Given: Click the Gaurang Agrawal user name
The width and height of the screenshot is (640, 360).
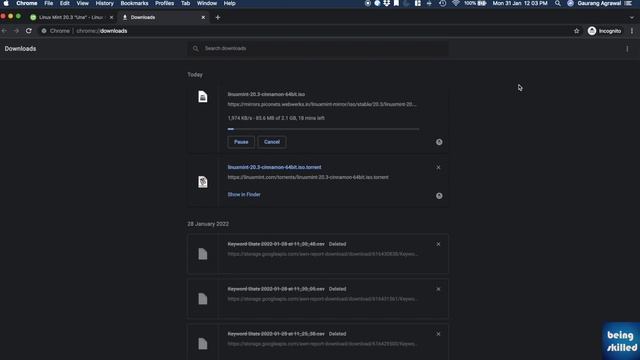Looking at the screenshot, I should (x=599, y=3).
